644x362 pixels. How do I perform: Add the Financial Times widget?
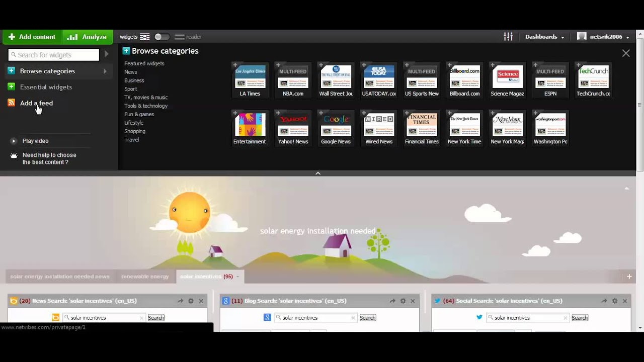[422, 128]
